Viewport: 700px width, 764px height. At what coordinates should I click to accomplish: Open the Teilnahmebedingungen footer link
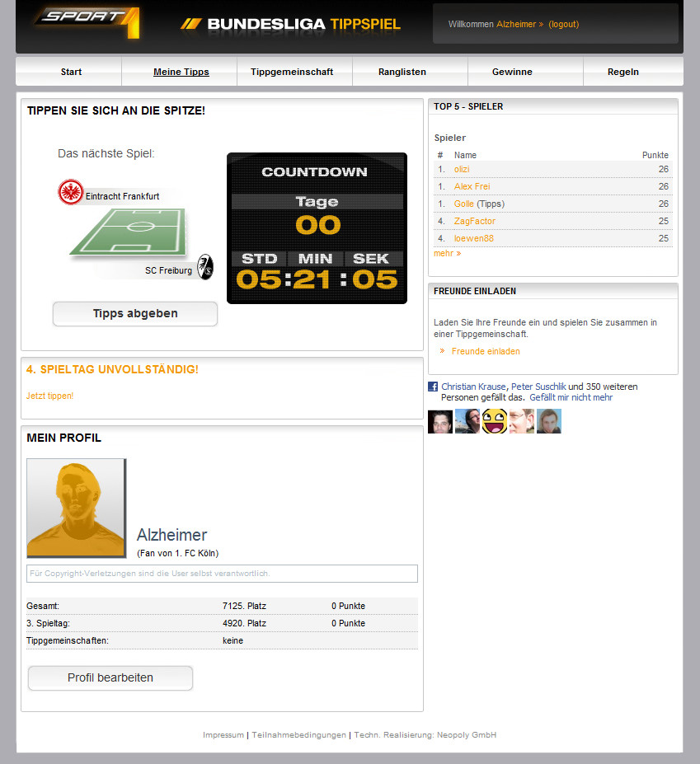pyautogui.click(x=298, y=735)
